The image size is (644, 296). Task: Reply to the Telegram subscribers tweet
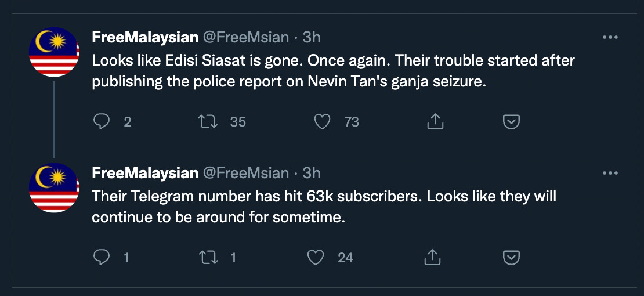[102, 257]
